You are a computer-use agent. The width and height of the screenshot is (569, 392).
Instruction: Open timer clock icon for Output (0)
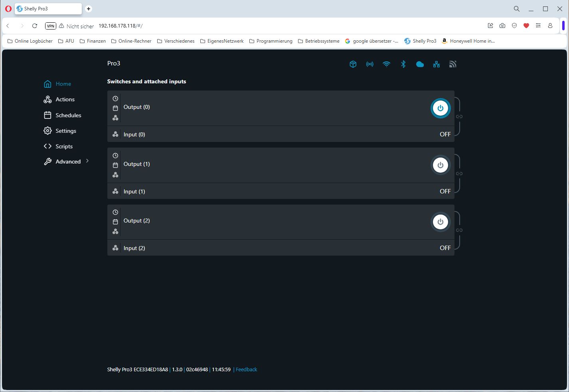[115, 98]
